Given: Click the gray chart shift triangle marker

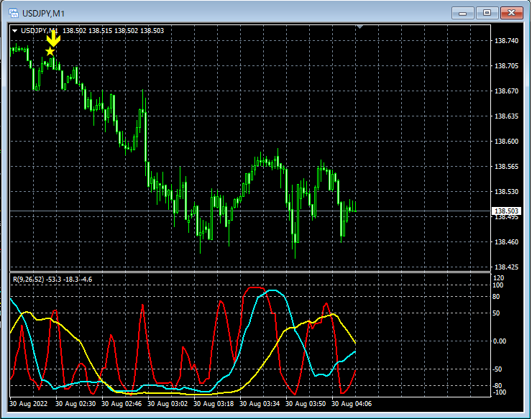Looking at the screenshot, I should 359,27.
